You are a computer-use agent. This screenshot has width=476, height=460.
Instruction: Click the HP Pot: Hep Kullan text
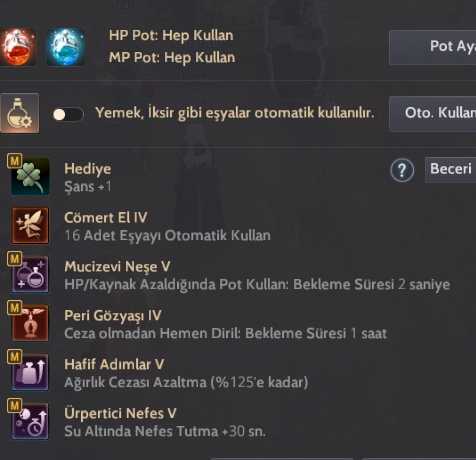pos(171,35)
